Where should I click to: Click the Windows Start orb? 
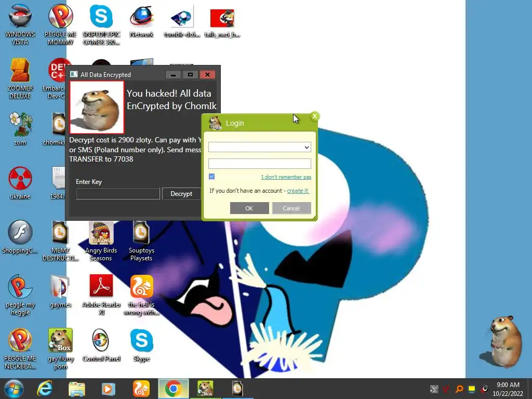[x=14, y=389]
